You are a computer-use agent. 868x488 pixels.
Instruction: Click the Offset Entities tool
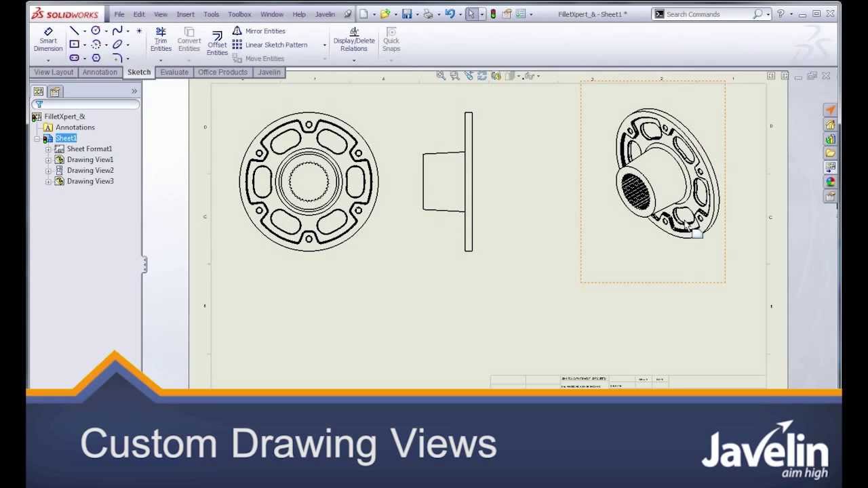[217, 43]
